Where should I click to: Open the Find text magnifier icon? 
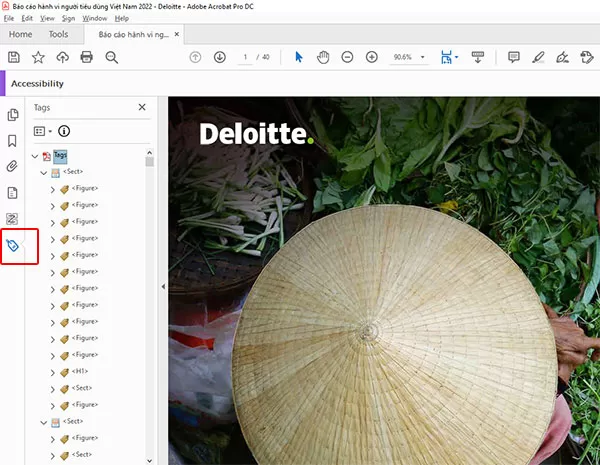click(111, 57)
